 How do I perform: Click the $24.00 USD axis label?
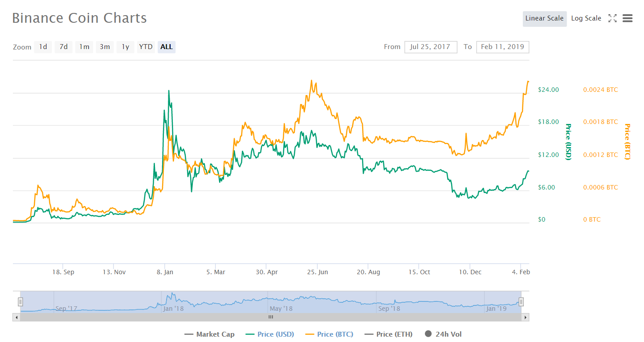[548, 90]
